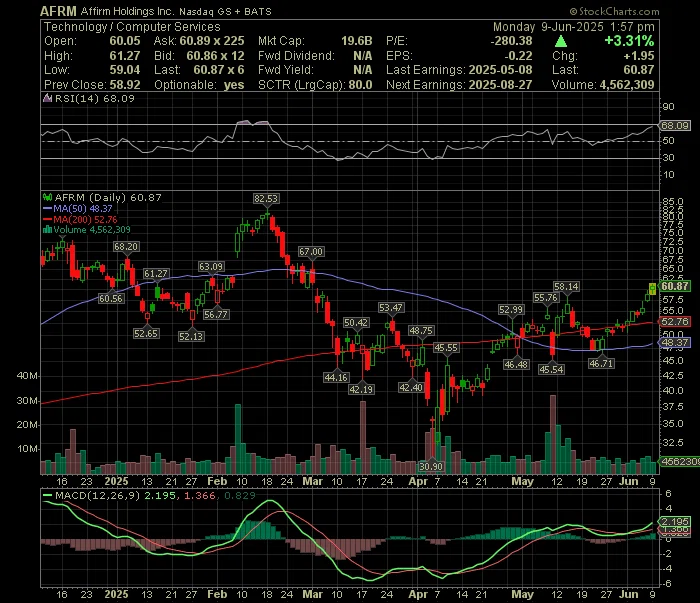
Task: Click the 58.14 price annotation
Action: (x=566, y=287)
